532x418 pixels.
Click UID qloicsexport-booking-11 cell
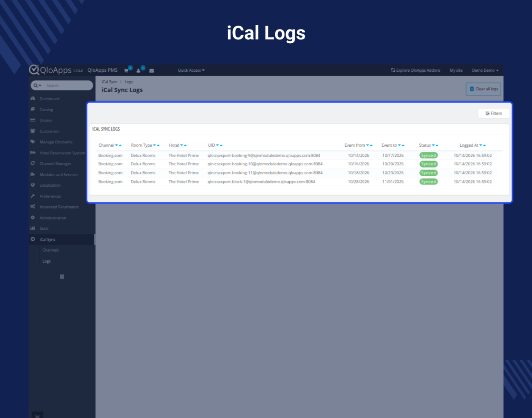(265, 173)
